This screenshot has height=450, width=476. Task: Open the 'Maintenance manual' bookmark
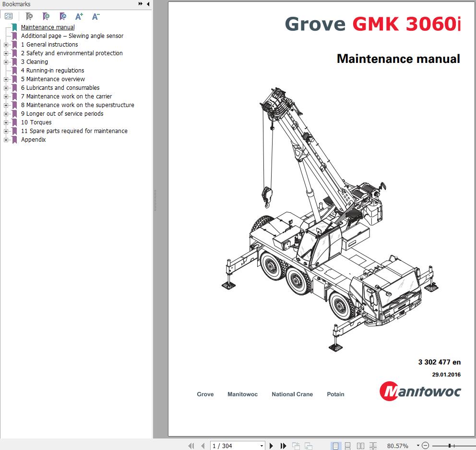tap(48, 27)
